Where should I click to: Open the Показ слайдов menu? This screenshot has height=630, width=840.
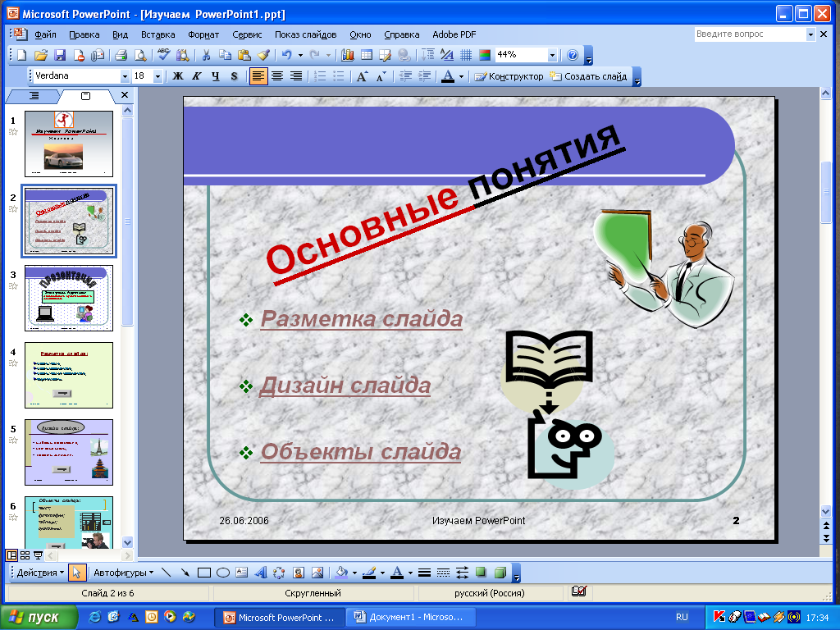(x=305, y=34)
